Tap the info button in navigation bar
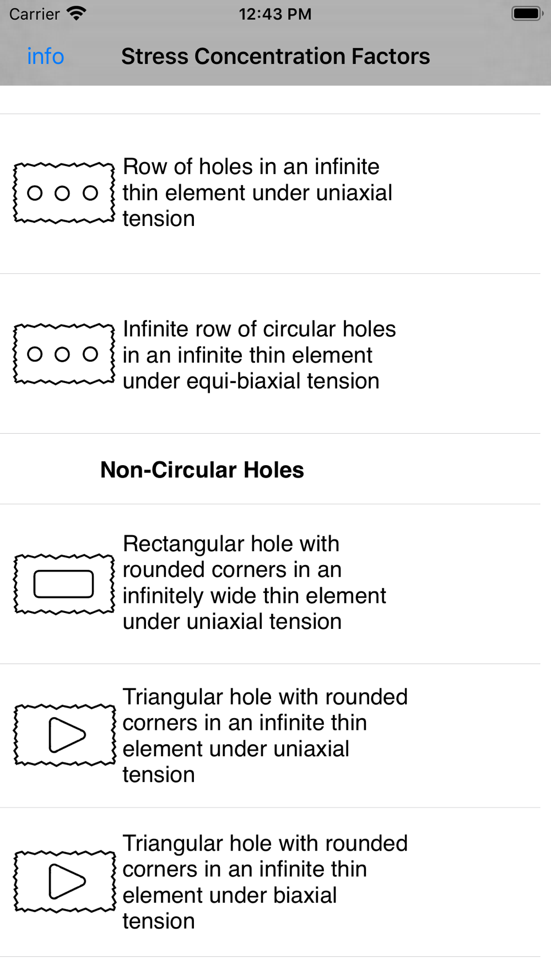The width and height of the screenshot is (551, 980). click(x=46, y=56)
